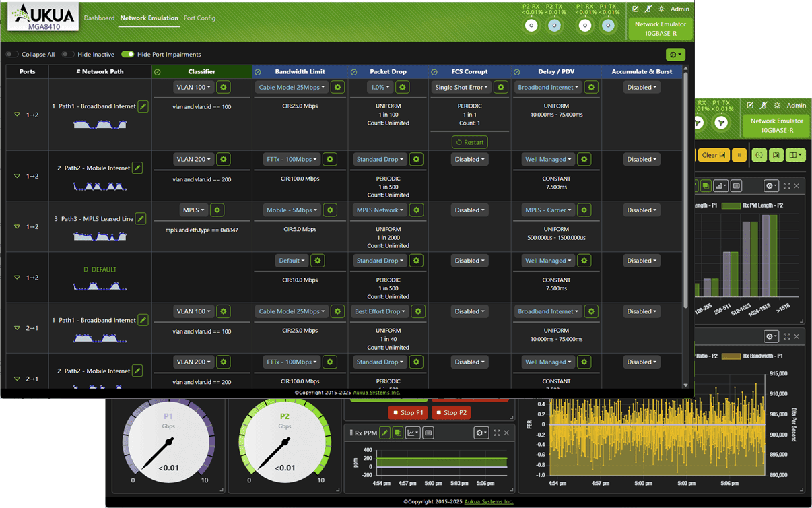Open the Rx PPM widget's gear dropdown
The image size is (812, 508).
point(481,433)
